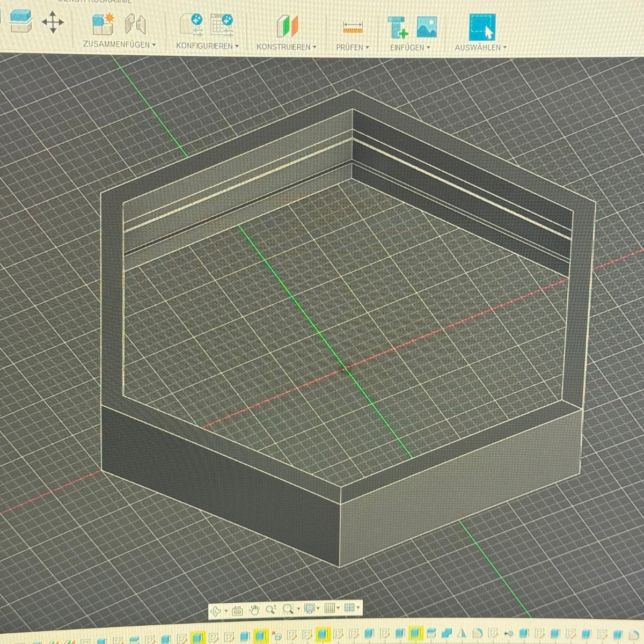Click the Offset Plane icon above Konstruieren
The image size is (644, 644).
[x=287, y=26]
